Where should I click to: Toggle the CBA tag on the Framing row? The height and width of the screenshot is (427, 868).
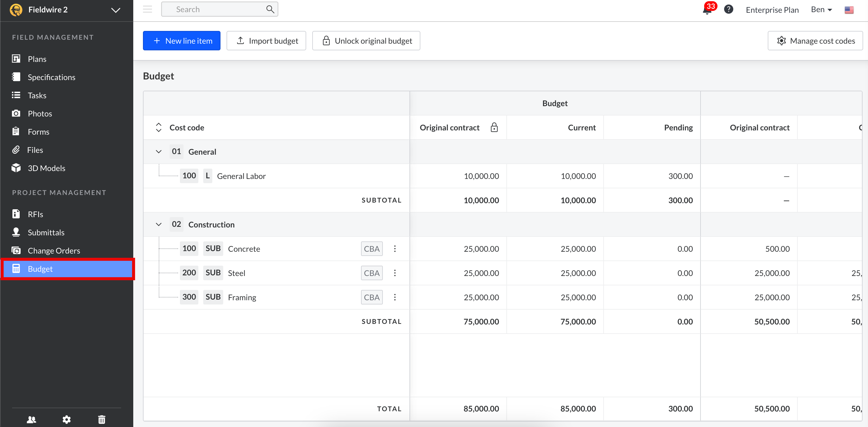(372, 298)
